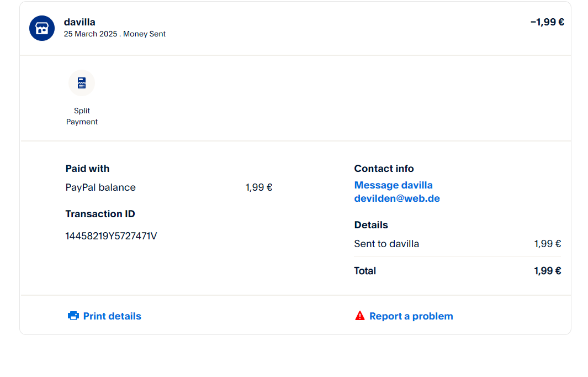Click the Contact info heading

(384, 169)
